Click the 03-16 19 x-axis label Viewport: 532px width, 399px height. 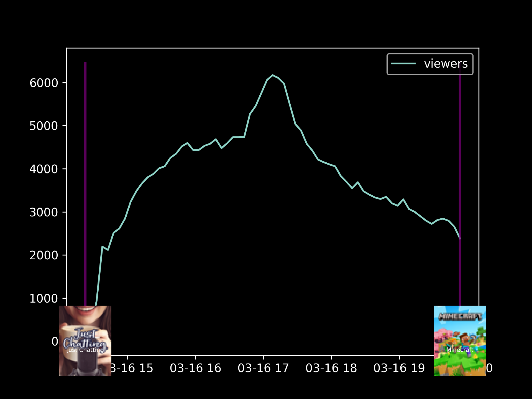(x=399, y=368)
